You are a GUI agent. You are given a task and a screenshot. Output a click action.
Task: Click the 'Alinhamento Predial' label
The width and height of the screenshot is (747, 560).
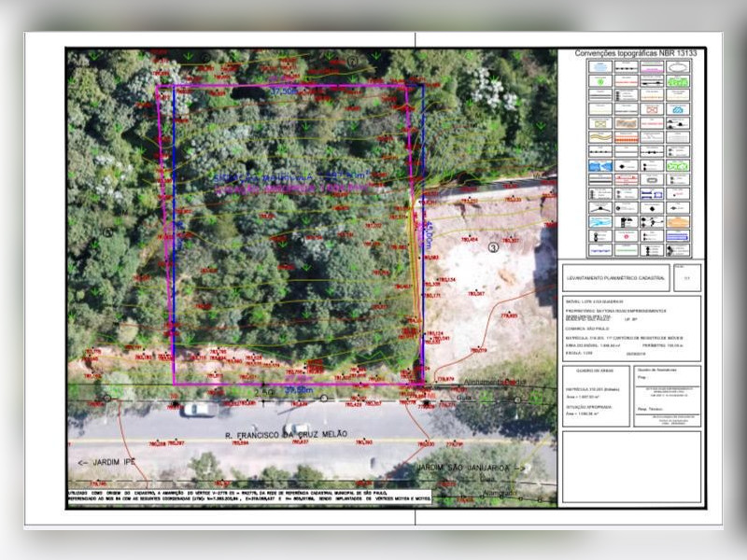(495, 383)
